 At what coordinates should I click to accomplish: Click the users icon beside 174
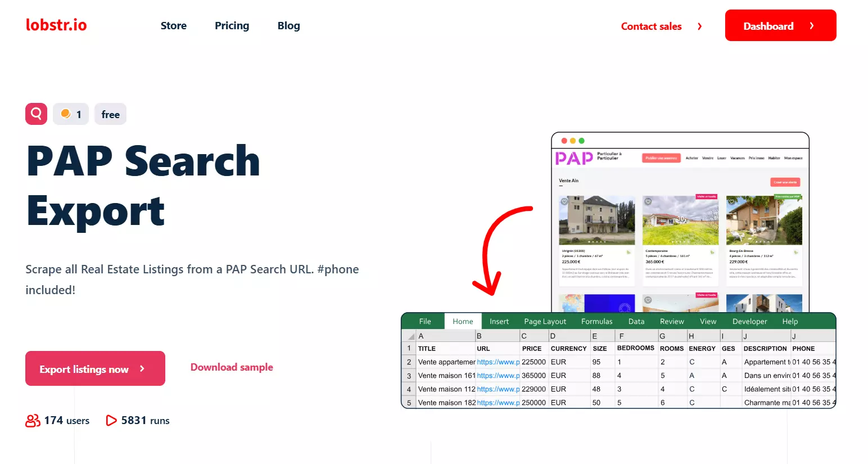(33, 421)
